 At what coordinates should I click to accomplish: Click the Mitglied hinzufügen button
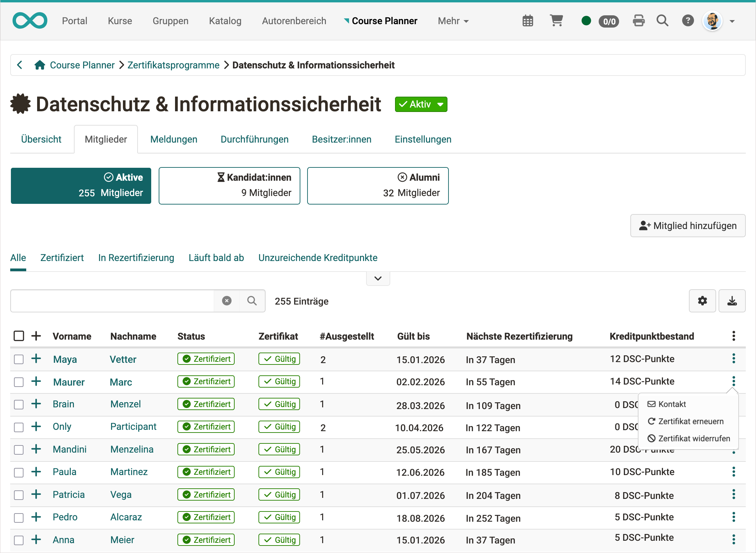(x=688, y=226)
